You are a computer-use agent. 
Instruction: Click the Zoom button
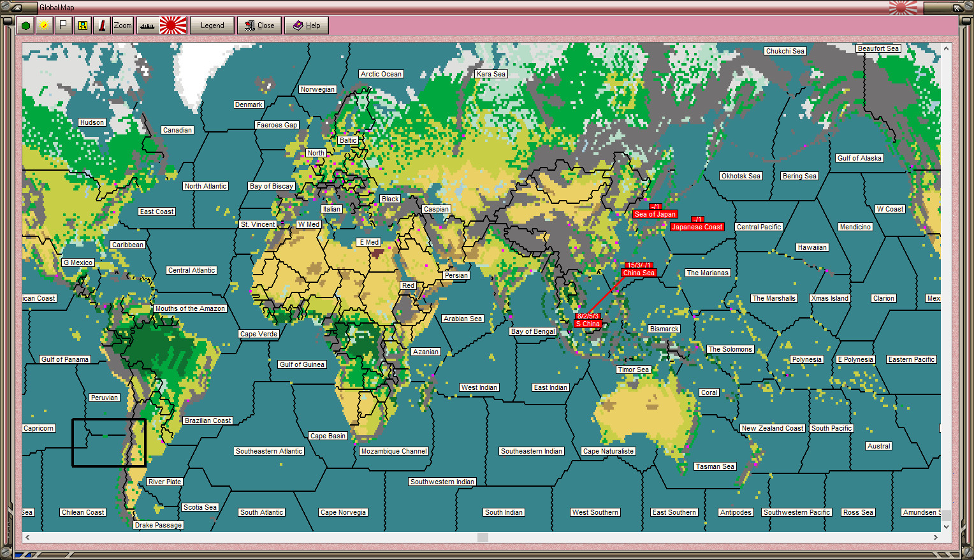[x=122, y=25]
